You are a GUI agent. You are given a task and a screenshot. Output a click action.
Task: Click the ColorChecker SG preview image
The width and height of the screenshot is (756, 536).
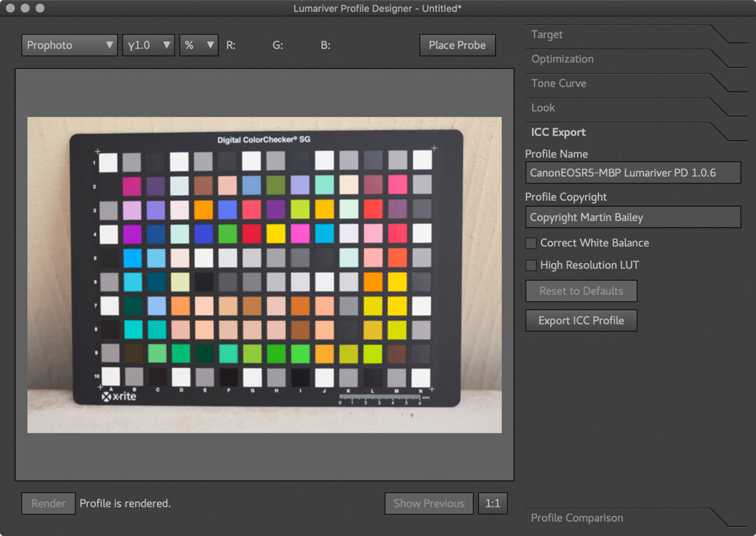(264, 273)
